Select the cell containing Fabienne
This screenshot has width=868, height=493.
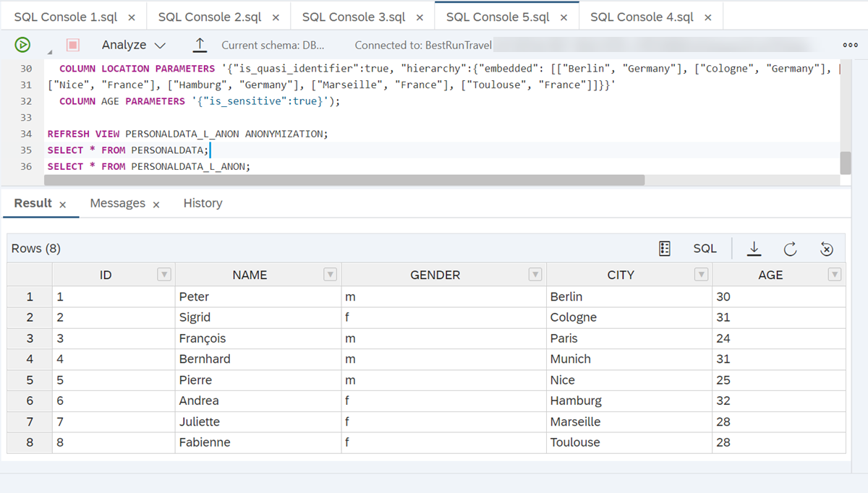[258, 442]
